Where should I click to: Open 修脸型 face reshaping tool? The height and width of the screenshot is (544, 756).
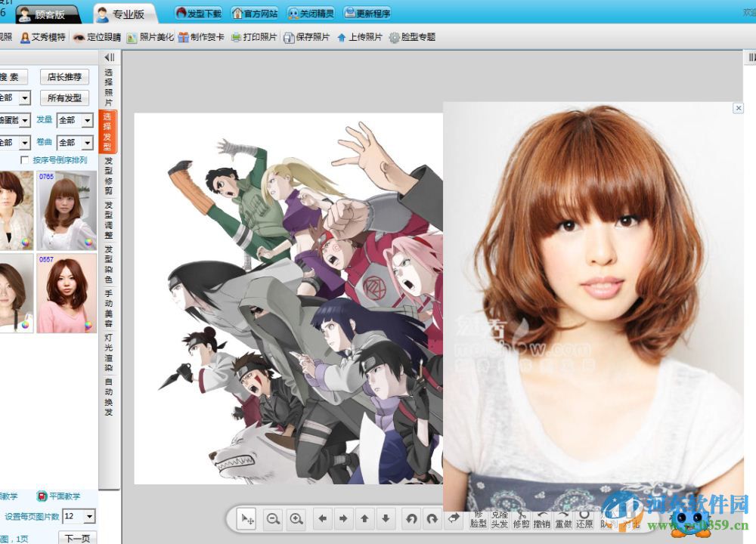[x=478, y=519]
